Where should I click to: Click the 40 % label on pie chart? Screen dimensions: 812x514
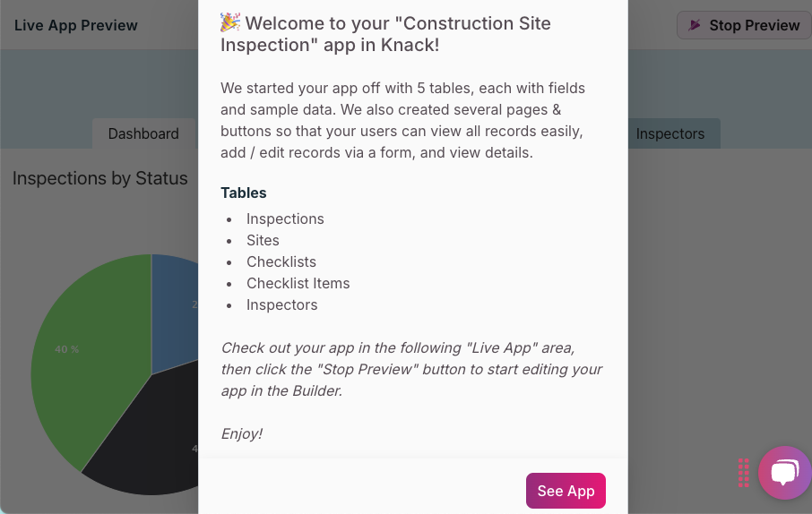67,349
